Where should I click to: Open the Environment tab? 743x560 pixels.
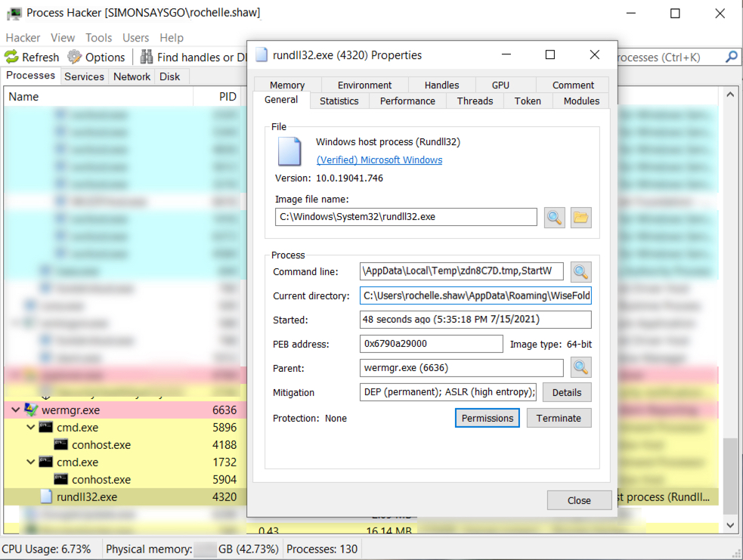tap(365, 85)
